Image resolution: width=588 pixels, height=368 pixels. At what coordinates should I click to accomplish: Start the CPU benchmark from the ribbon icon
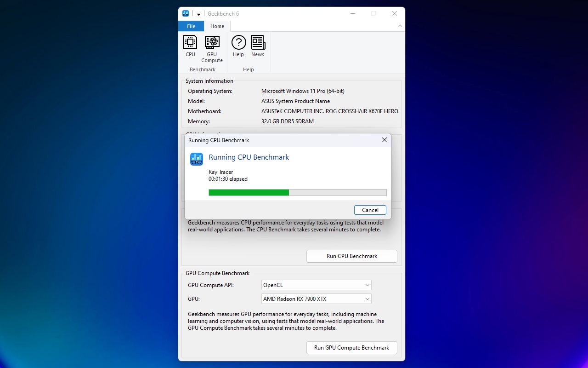(190, 46)
